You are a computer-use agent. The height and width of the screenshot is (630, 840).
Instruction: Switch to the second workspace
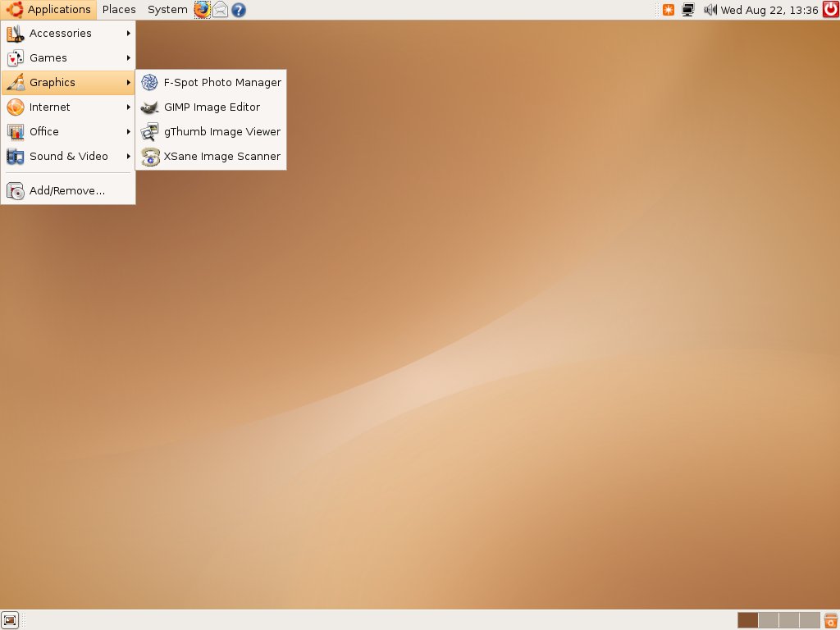tap(768, 620)
